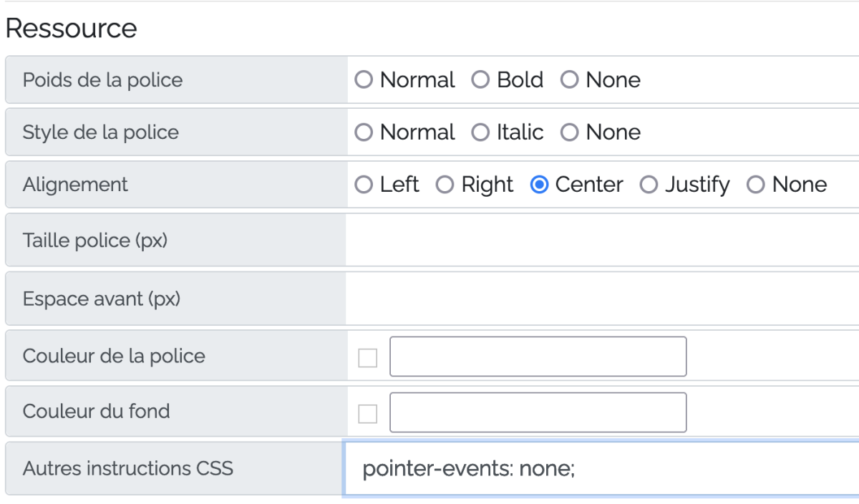Screen dimensions: 859x504
Task: Select None for Alignement
Action: coord(756,185)
